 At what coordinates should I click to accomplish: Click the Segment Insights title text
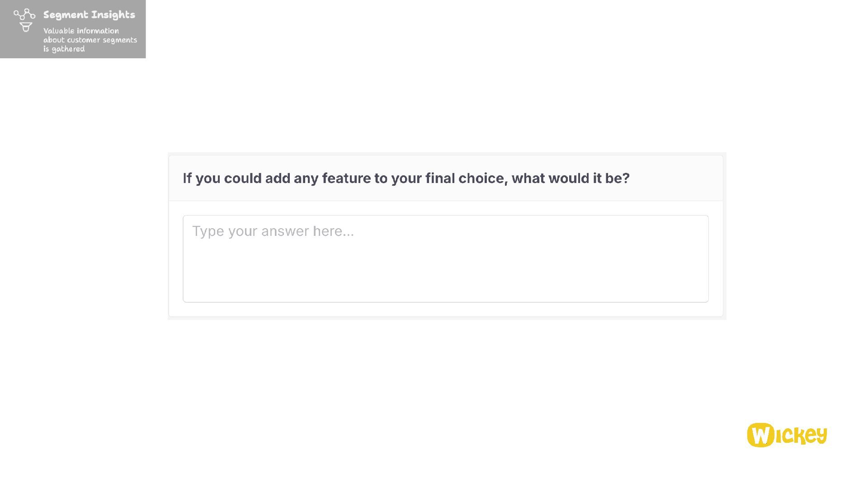tap(89, 15)
